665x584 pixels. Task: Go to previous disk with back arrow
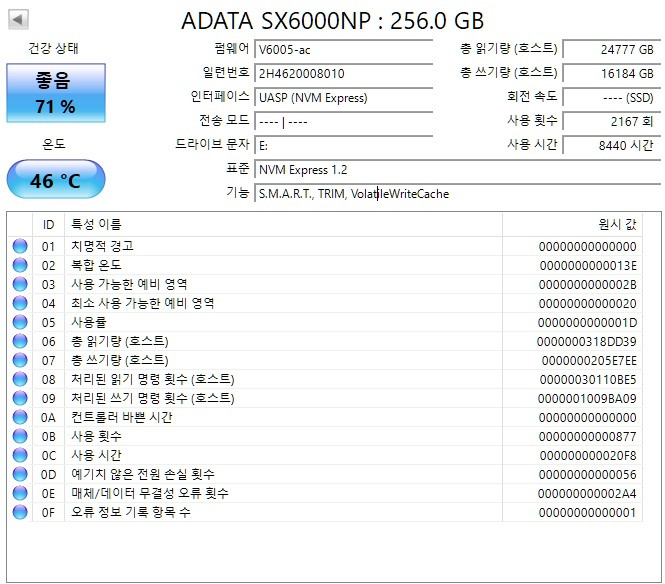click(x=18, y=20)
